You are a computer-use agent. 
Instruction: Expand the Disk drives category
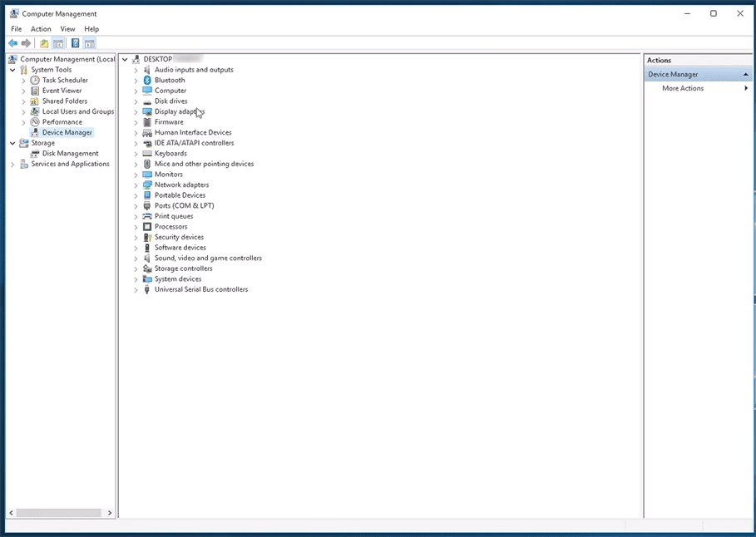click(x=136, y=101)
